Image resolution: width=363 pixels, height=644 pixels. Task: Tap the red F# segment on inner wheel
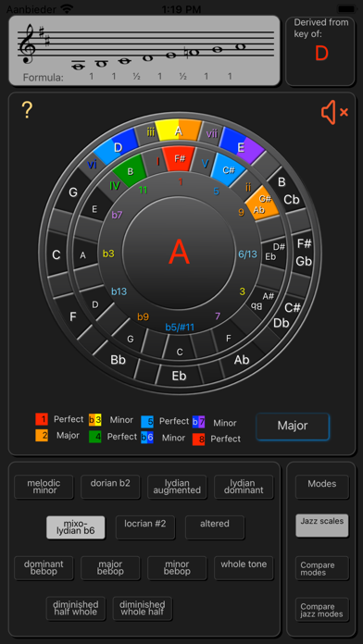click(179, 157)
